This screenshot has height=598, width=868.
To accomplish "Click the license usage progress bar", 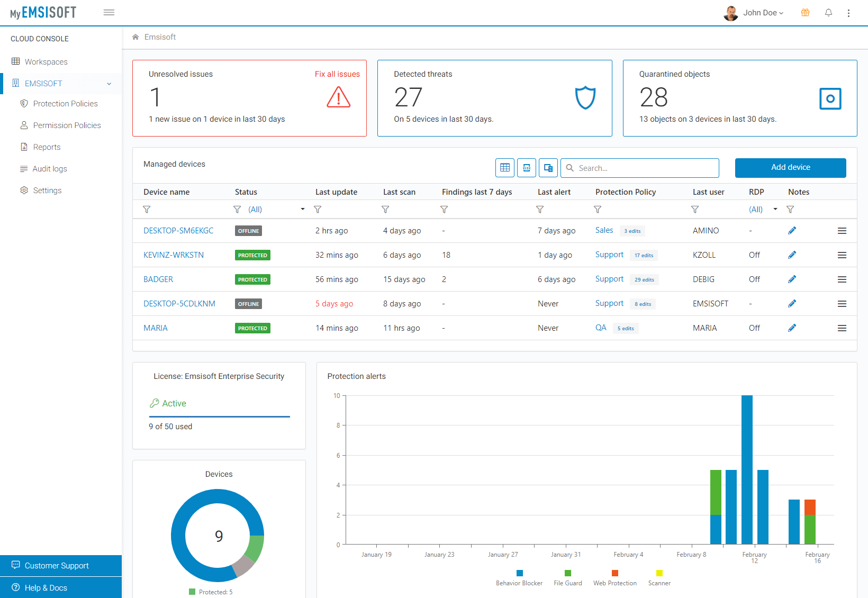I will coord(219,416).
